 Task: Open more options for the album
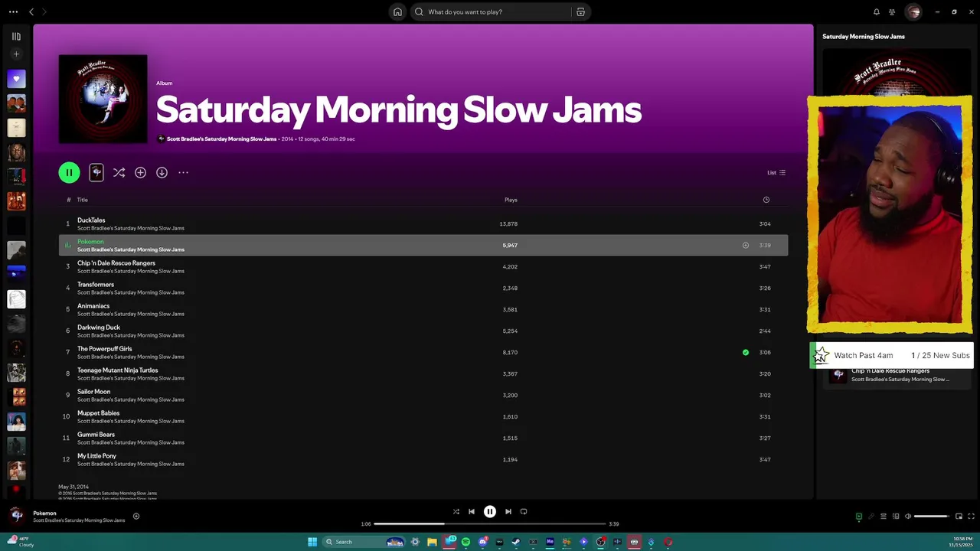pos(183,172)
